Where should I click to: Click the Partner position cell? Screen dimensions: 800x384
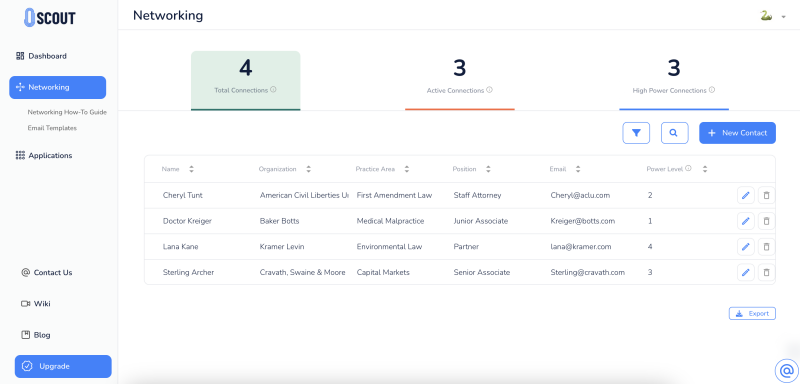click(466, 247)
